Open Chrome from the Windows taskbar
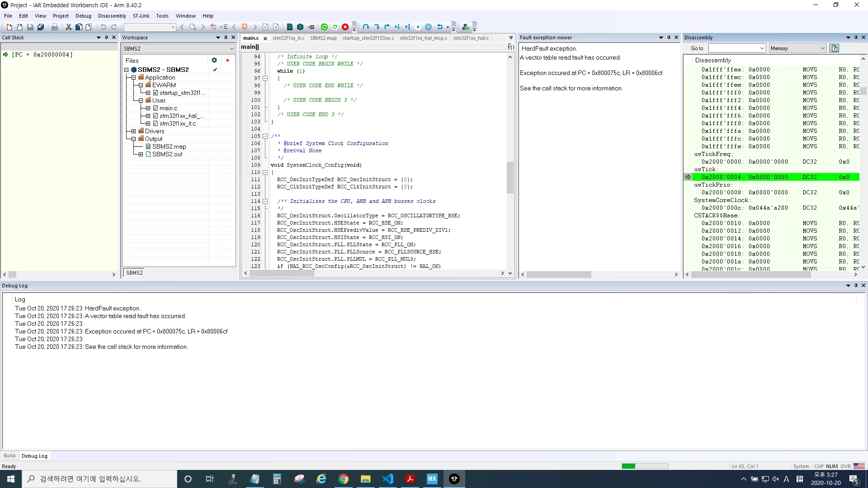This screenshot has height=488, width=868. pos(344,479)
